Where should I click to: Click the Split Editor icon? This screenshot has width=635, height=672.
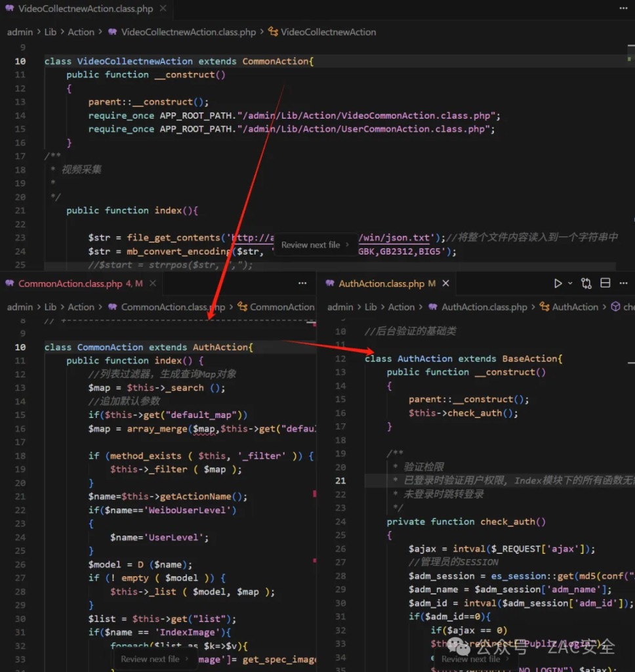coord(605,283)
